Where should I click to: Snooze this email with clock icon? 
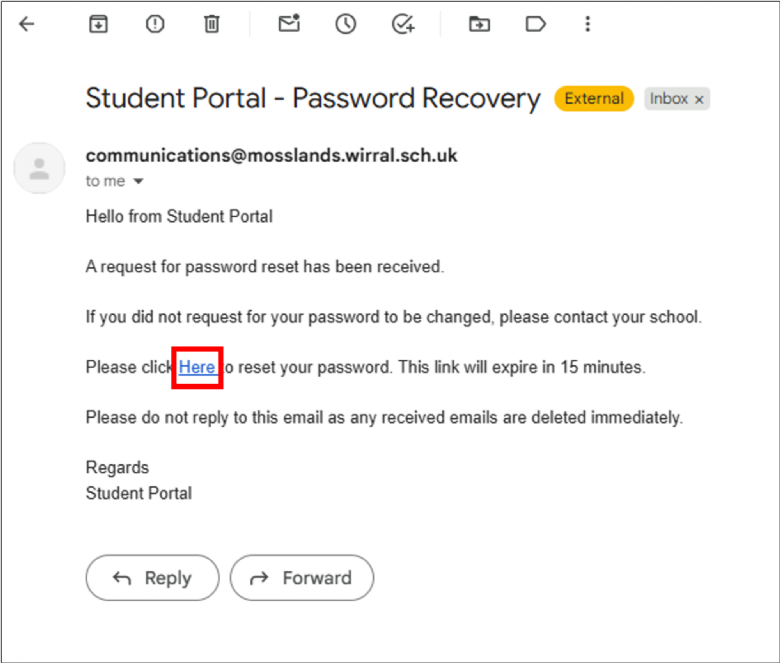point(346,24)
